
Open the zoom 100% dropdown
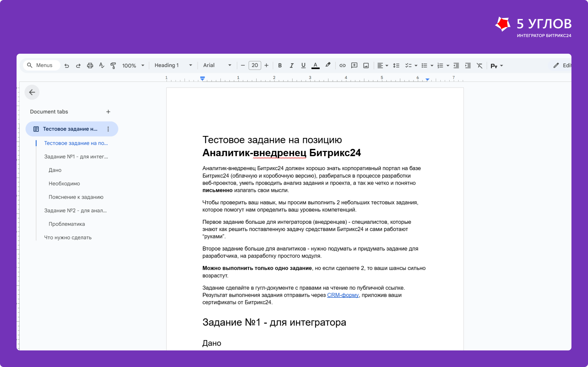pos(133,66)
